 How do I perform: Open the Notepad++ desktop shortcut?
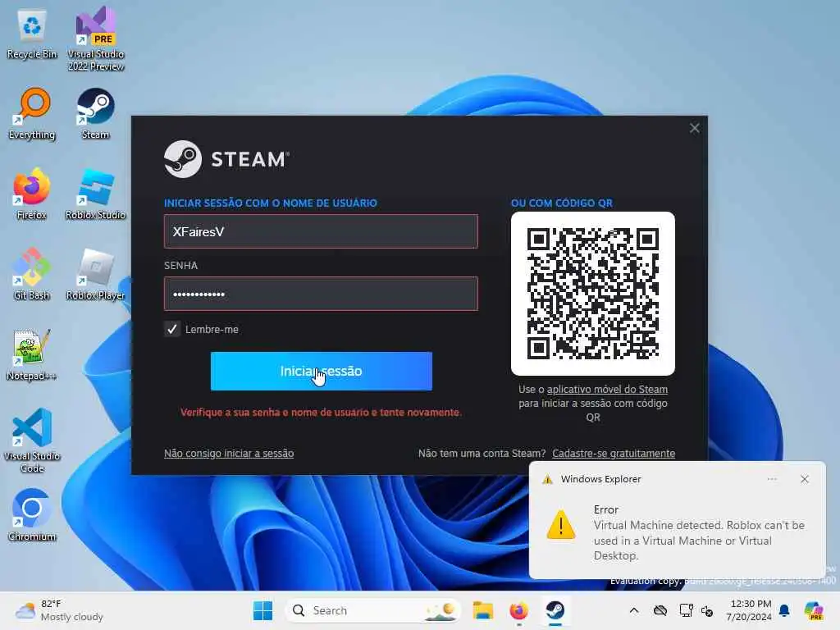pyautogui.click(x=32, y=354)
